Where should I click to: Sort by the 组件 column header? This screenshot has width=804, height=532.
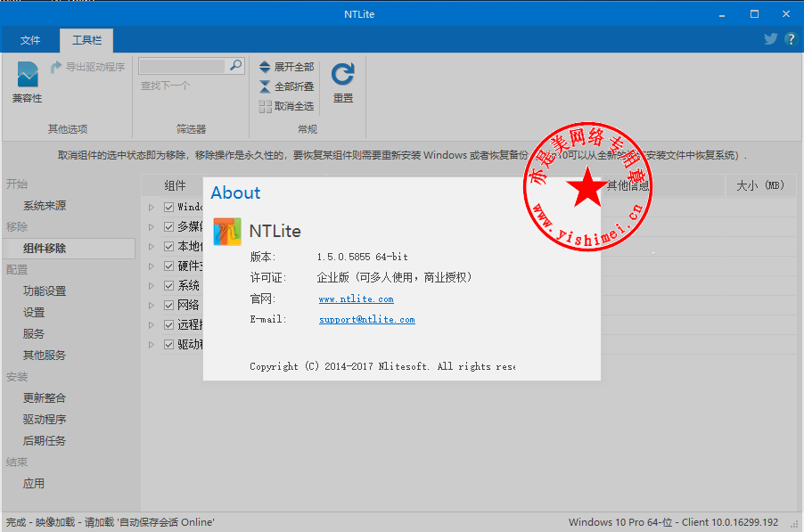(x=175, y=185)
